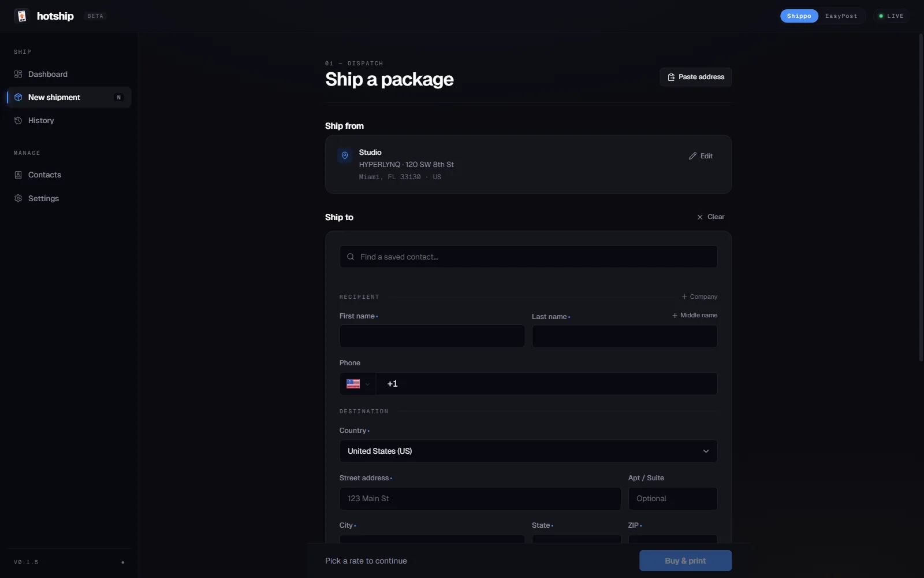924x578 pixels.
Task: Open History in sidebar
Action: pyautogui.click(x=69, y=120)
